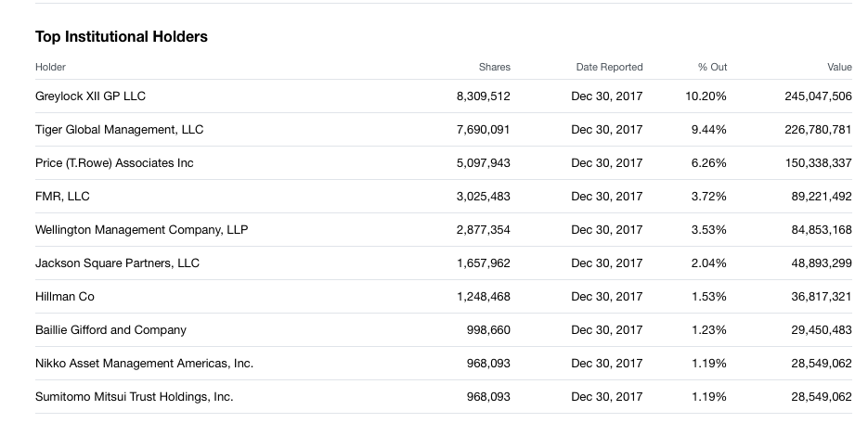
Task: Click Price (T.Rowe) Associates Inc name
Action: point(114,163)
